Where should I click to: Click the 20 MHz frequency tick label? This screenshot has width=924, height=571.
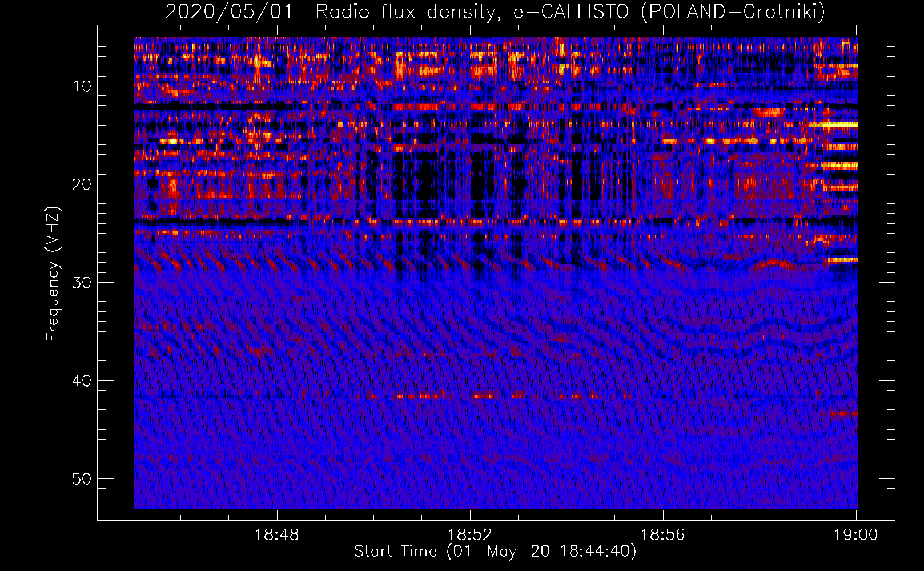[82, 184]
